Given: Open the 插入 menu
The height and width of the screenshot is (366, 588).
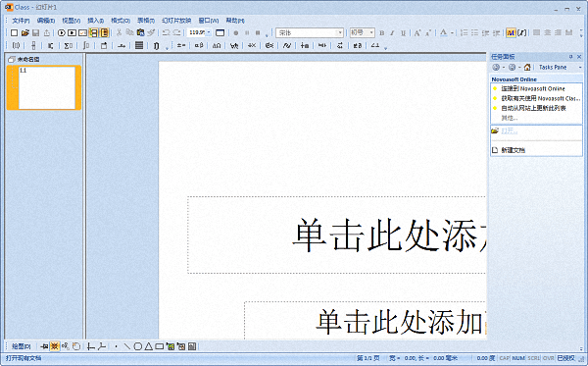Looking at the screenshot, I should pos(95,21).
